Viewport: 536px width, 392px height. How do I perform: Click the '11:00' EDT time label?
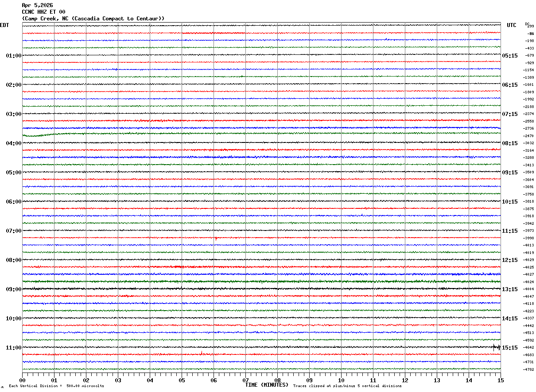coord(14,348)
